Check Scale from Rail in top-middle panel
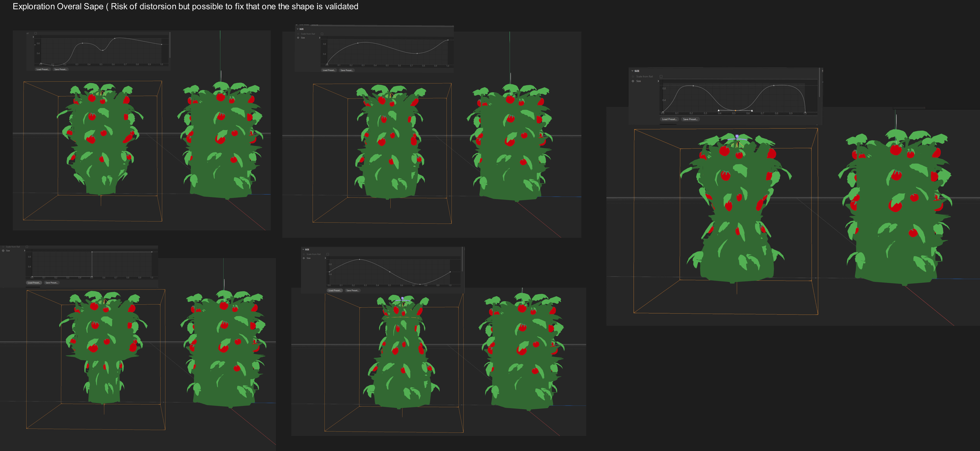The height and width of the screenshot is (451, 980). point(322,34)
